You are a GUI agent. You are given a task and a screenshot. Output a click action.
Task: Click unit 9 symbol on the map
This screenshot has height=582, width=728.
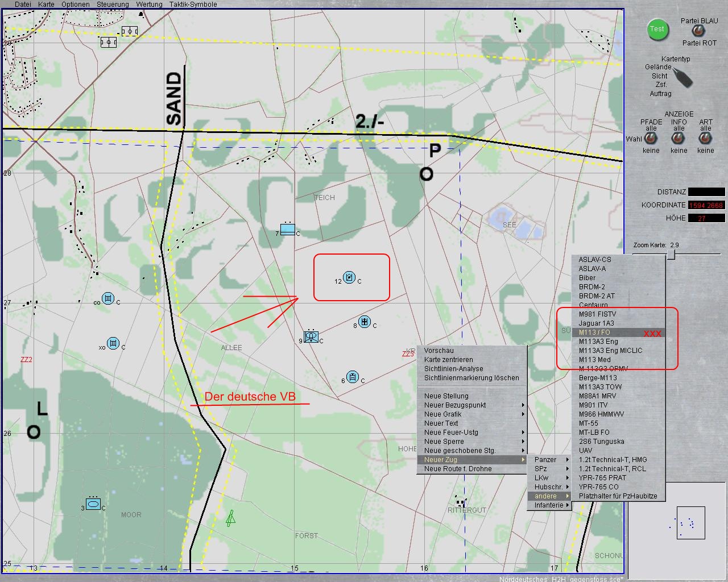tap(311, 336)
